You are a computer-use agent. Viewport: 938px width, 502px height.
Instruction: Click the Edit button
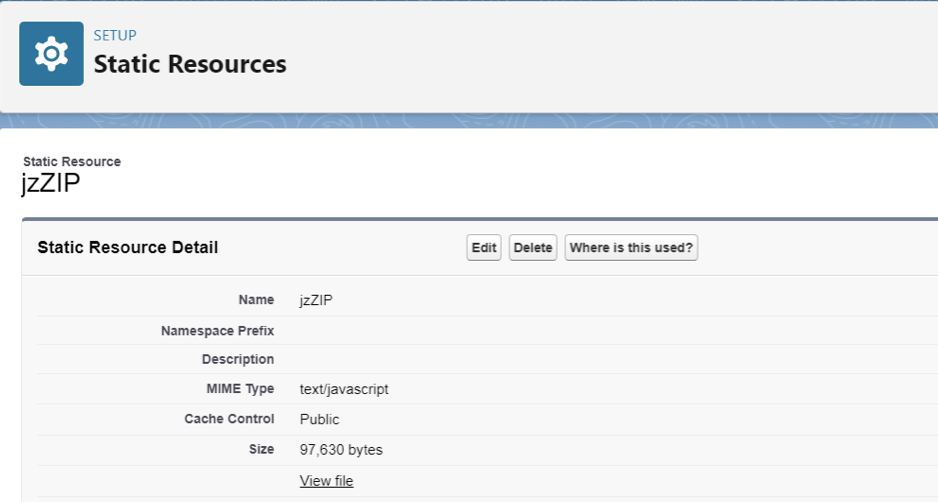click(484, 248)
